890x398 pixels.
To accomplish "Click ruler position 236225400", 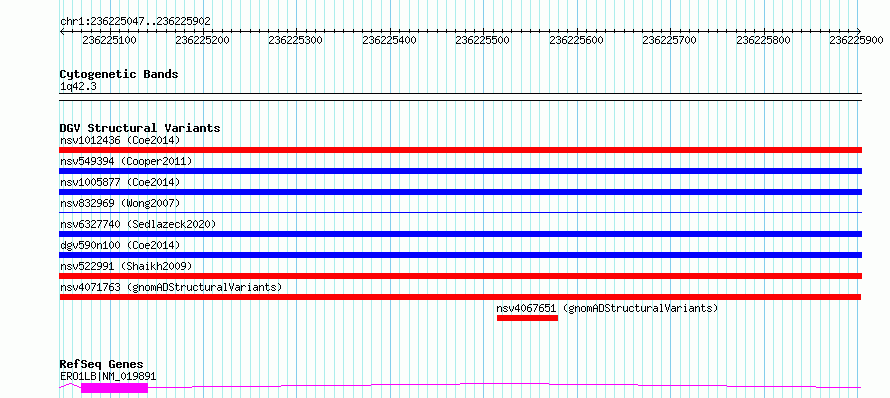I will tap(389, 40).
